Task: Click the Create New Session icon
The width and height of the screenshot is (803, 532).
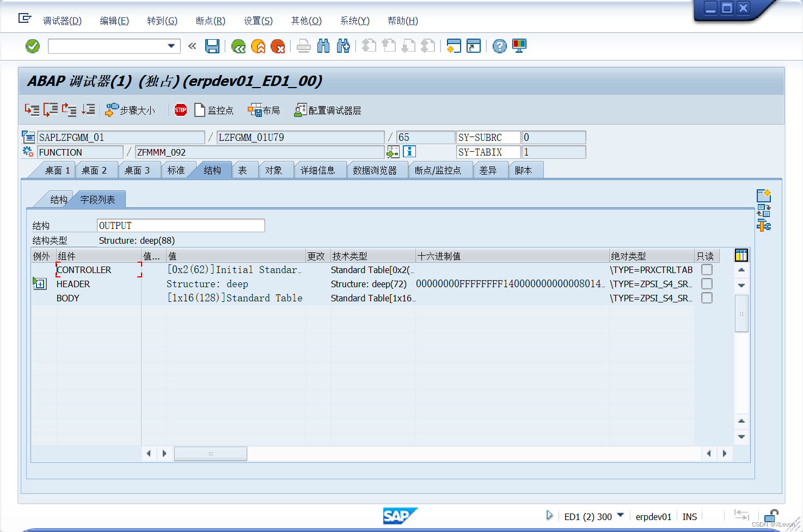Action: click(x=453, y=46)
